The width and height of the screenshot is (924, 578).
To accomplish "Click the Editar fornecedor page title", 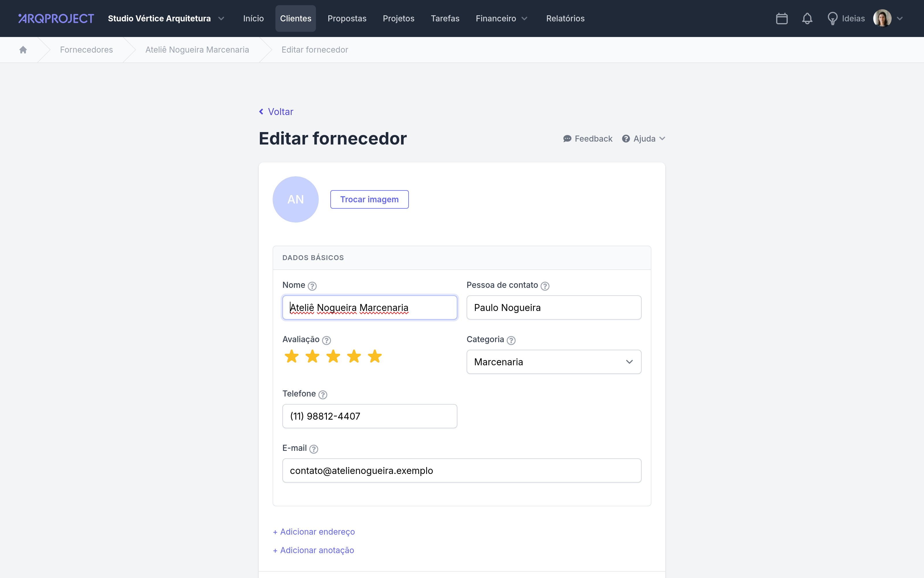I will 333,138.
